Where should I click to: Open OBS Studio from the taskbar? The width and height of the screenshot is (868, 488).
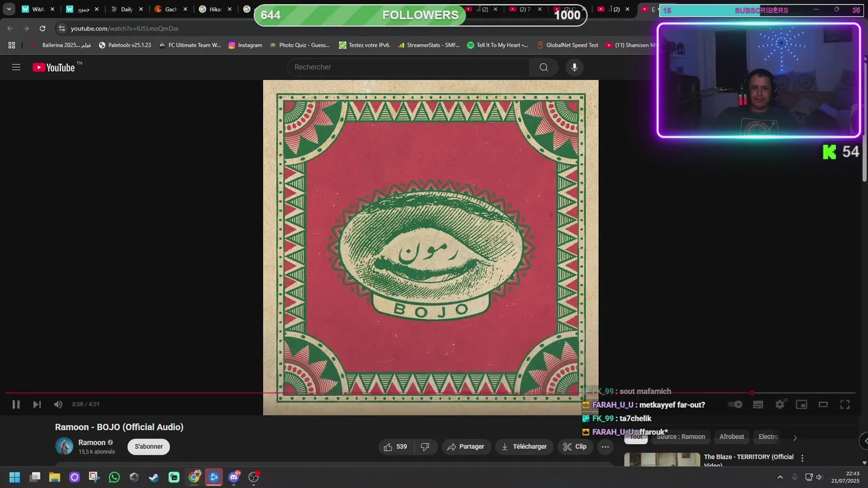coord(254,477)
